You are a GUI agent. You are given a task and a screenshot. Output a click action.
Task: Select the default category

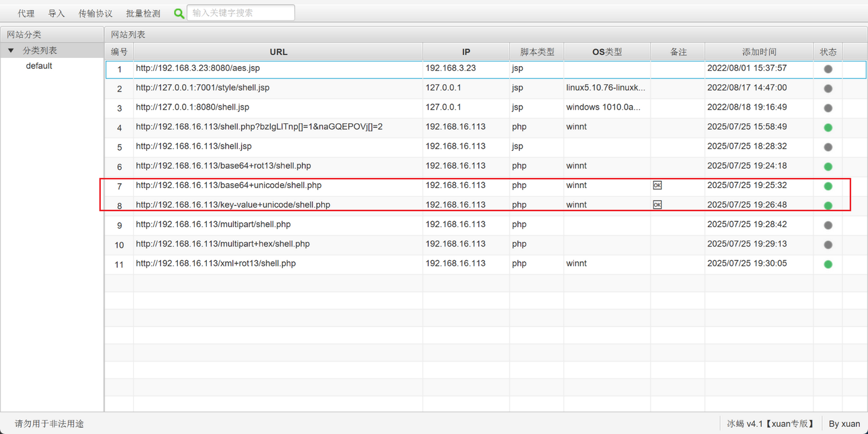tap(39, 66)
